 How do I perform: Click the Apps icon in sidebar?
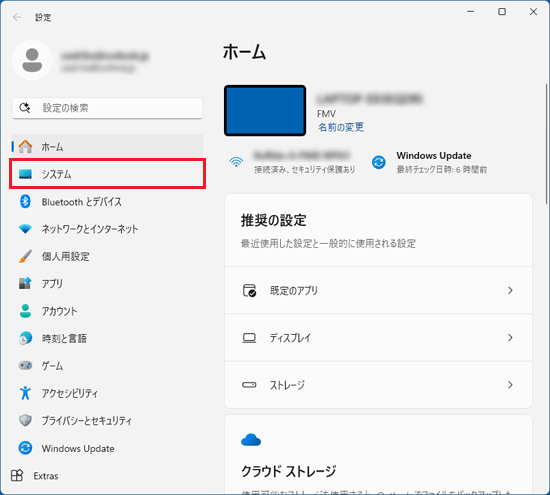(25, 283)
